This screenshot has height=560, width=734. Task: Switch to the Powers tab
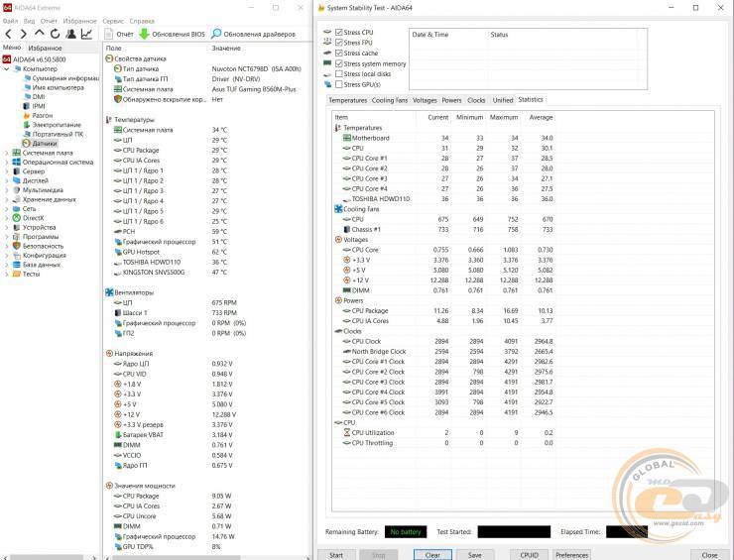pyautogui.click(x=451, y=100)
